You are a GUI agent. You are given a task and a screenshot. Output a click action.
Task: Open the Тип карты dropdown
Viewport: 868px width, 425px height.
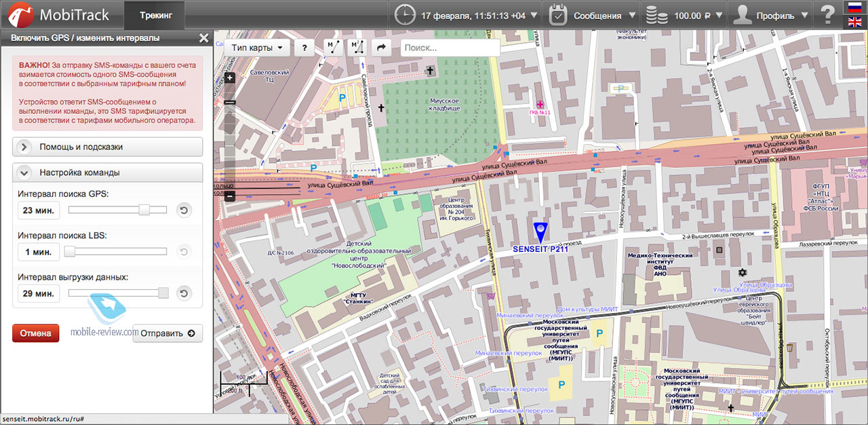click(x=256, y=48)
